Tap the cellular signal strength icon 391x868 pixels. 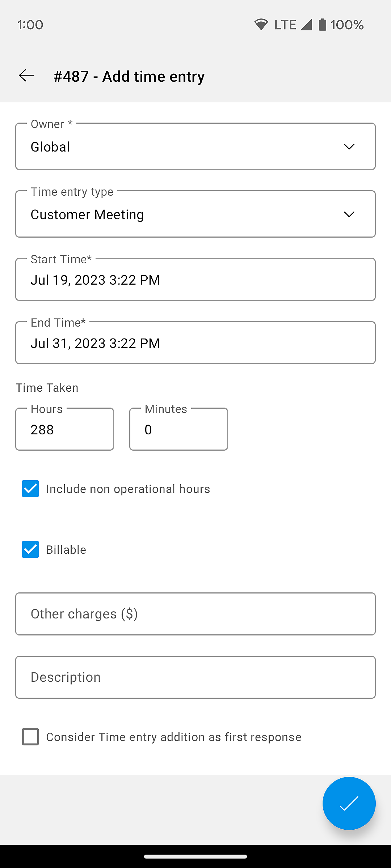click(306, 25)
